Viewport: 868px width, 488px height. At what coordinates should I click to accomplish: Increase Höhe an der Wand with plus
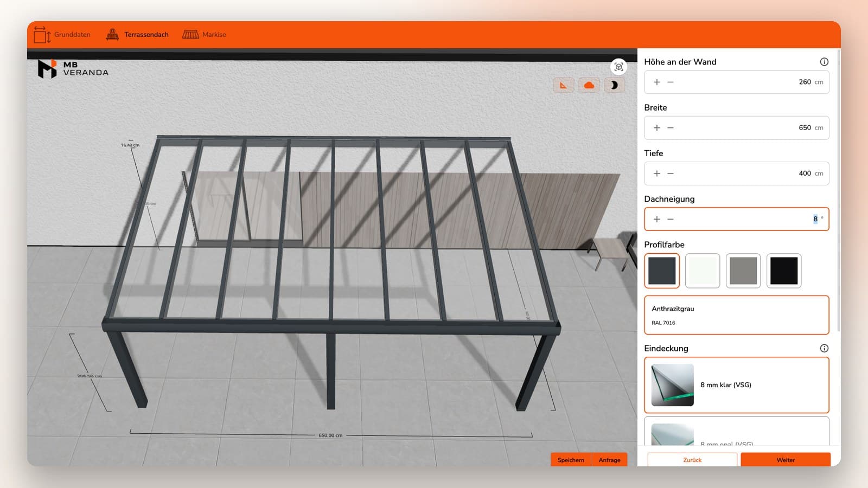coord(657,82)
